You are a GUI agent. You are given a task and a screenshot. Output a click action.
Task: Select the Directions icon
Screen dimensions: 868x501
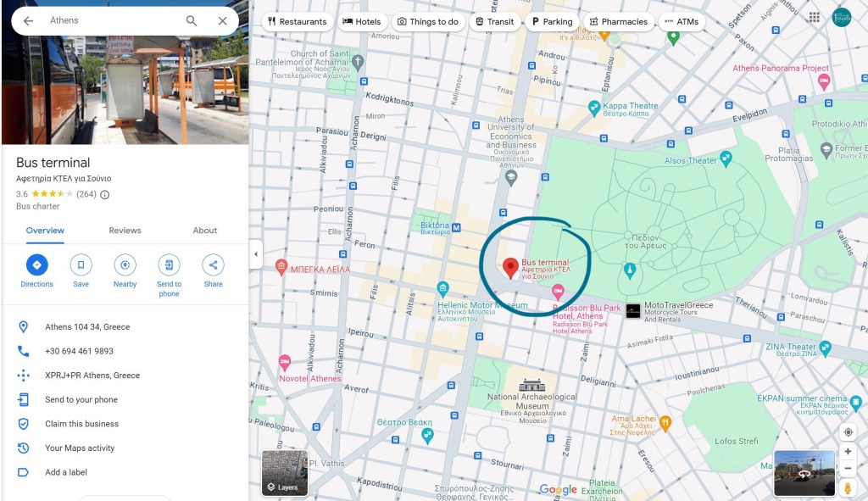(36, 264)
